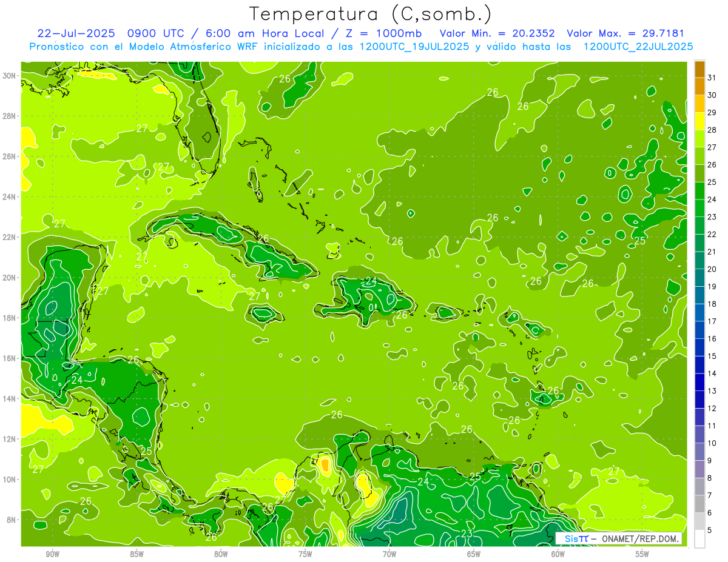
Task: Click color scale label '13'
Action: [x=712, y=391]
